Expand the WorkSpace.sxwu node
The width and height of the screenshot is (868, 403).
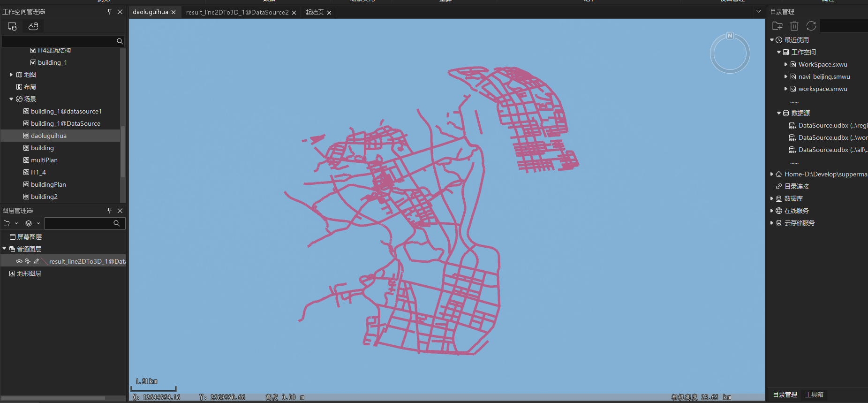click(x=786, y=64)
